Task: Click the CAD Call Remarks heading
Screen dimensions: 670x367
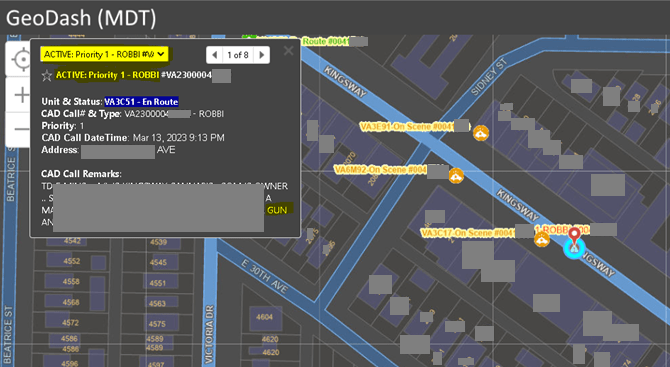Action: pyautogui.click(x=81, y=174)
